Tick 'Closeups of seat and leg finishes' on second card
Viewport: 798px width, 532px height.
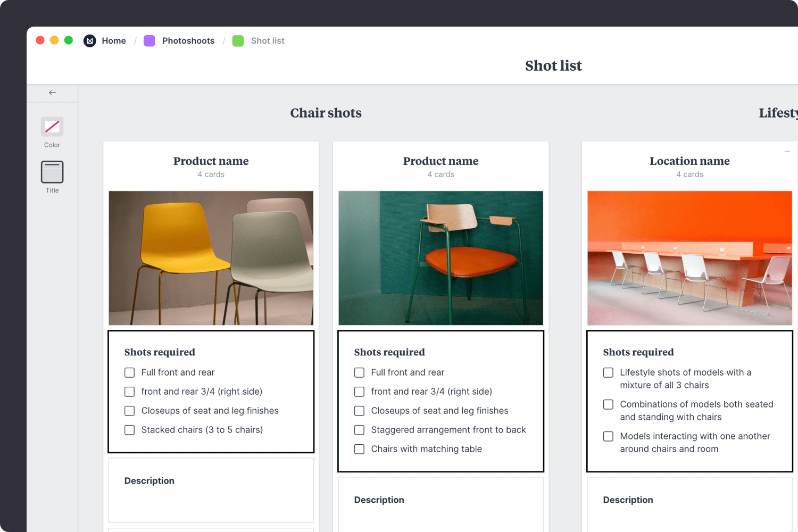point(359,411)
